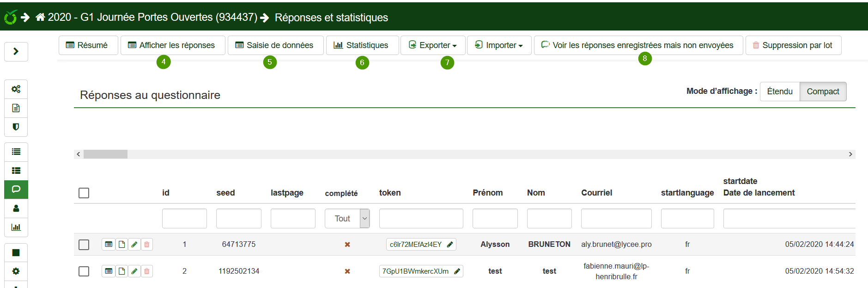The height and width of the screenshot is (288, 868).
Task: Expand the Exporter dropdown
Action: 433,45
